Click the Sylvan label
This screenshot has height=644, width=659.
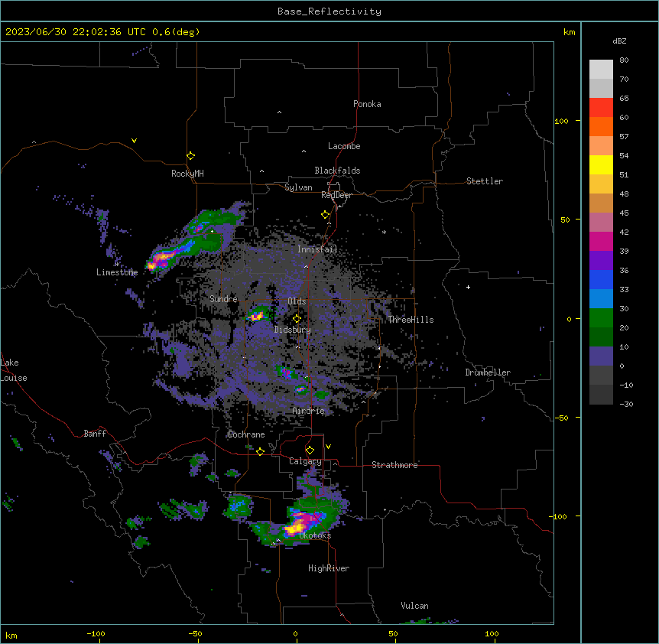pos(298,187)
